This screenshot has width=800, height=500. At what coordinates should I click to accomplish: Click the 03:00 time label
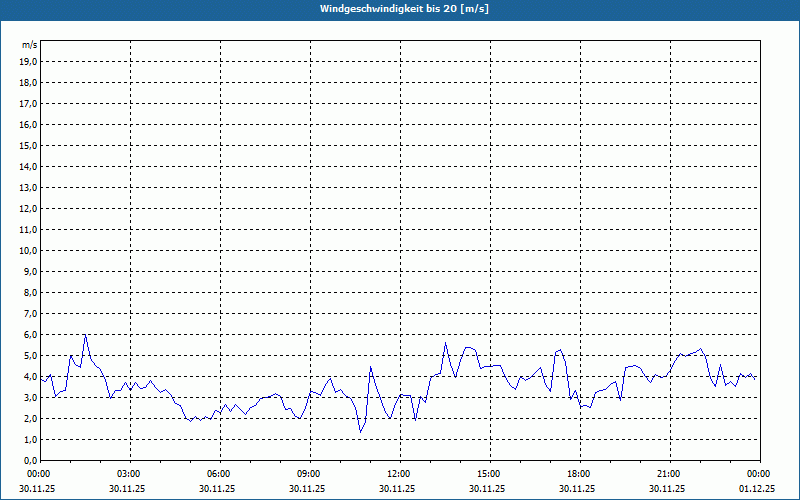pos(129,474)
